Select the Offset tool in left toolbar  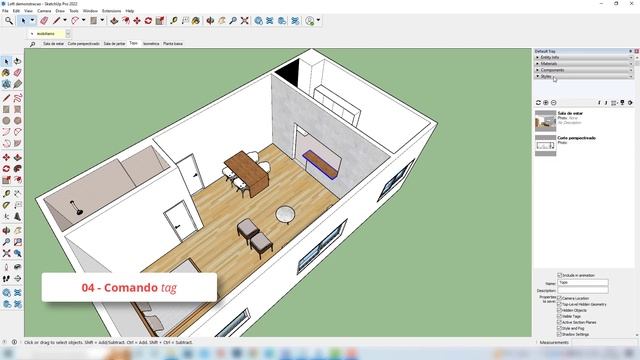[x=18, y=180]
